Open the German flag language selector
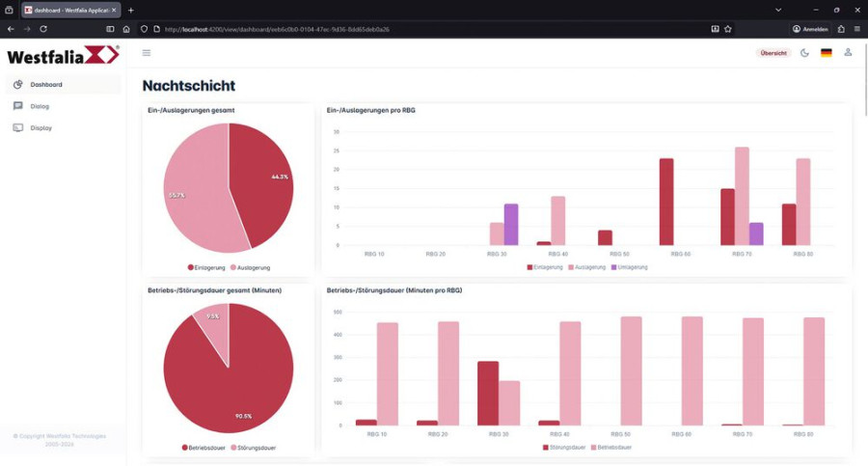868x466 pixels. tap(826, 53)
